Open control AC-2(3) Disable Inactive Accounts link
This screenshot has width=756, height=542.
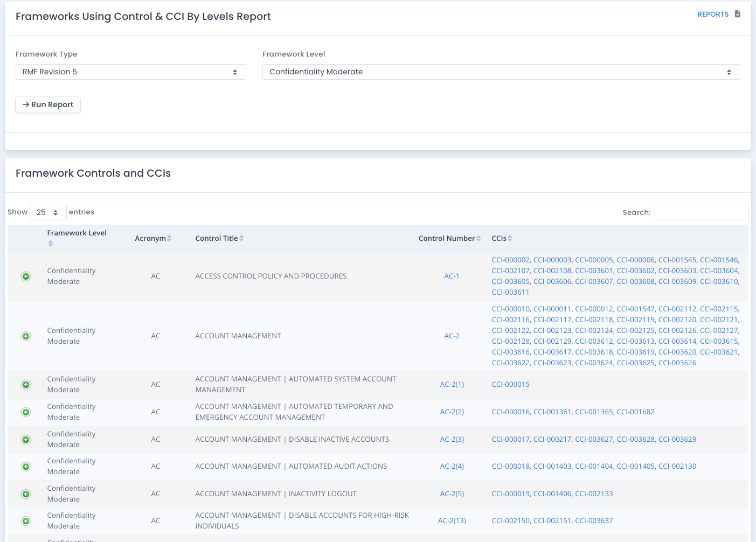point(452,439)
